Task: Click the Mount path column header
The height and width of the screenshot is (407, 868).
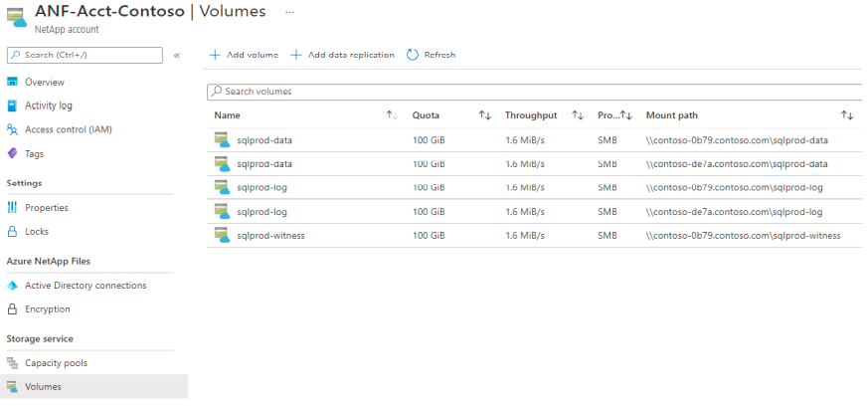Action: [x=672, y=115]
